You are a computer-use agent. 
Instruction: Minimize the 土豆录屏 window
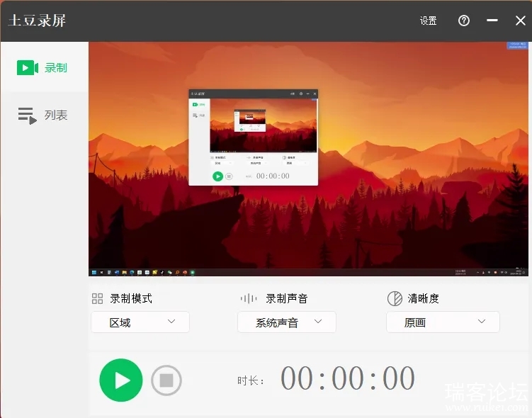(492, 21)
